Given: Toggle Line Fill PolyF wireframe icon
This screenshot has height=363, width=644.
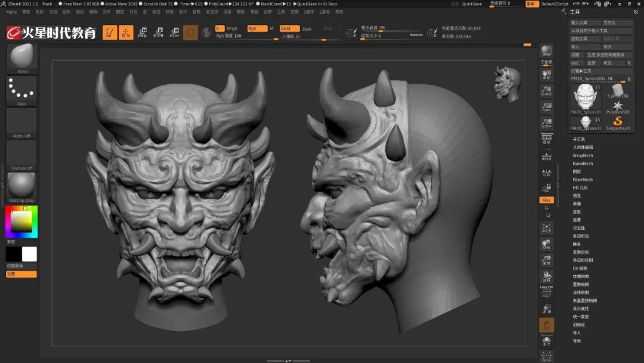Looking at the screenshot, I should 546,291.
